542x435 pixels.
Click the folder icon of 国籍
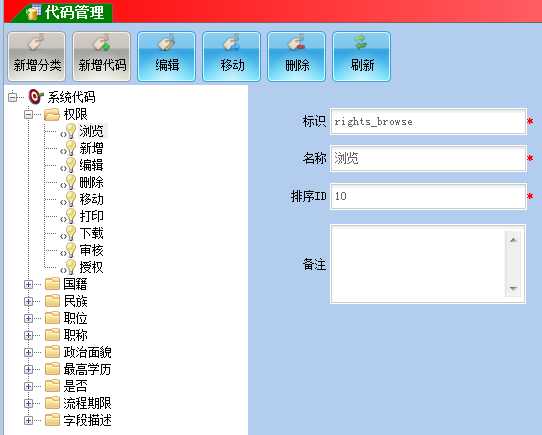pos(52,284)
